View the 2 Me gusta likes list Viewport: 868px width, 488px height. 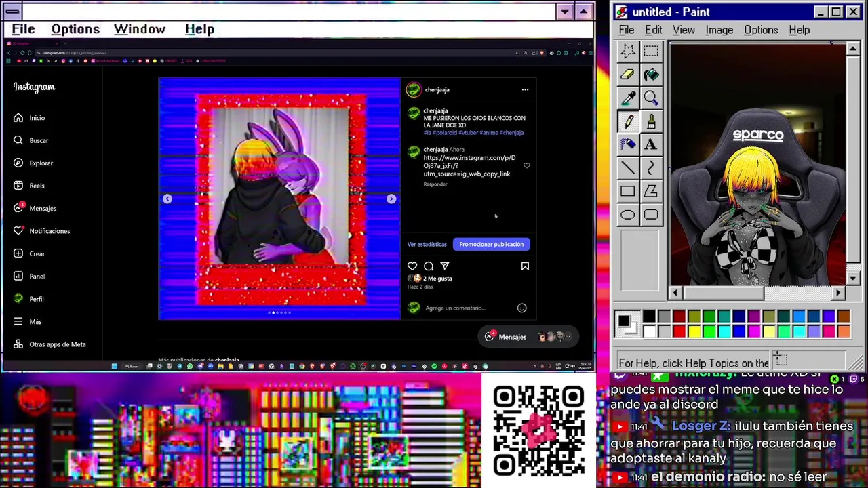tap(437, 279)
